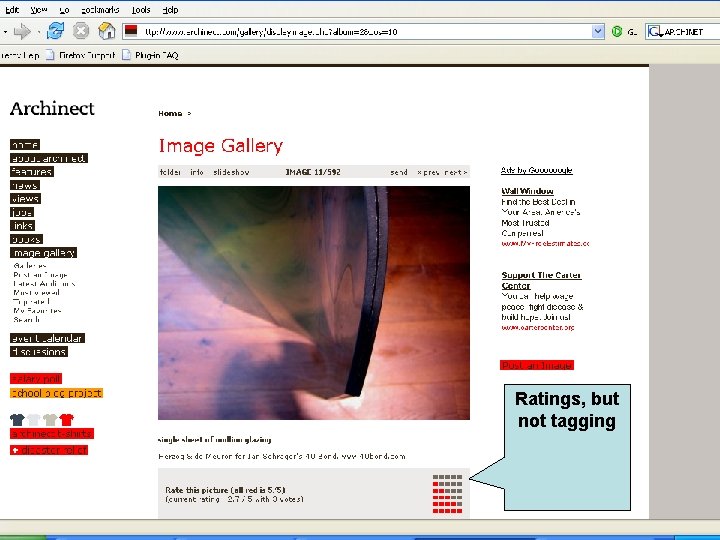Open the discussions nav item

pyautogui.click(x=39, y=352)
